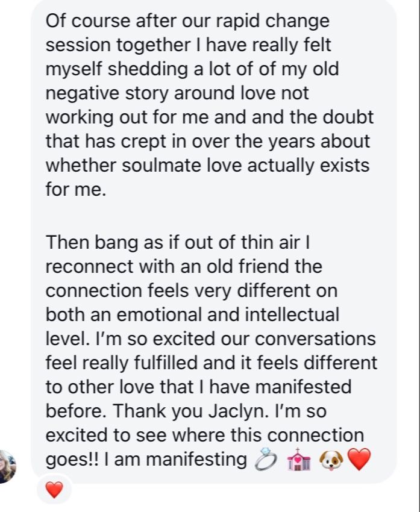Viewport: 420px width, 512px height.
Task: Click the text "I am manifesting"
Action: click(x=174, y=460)
